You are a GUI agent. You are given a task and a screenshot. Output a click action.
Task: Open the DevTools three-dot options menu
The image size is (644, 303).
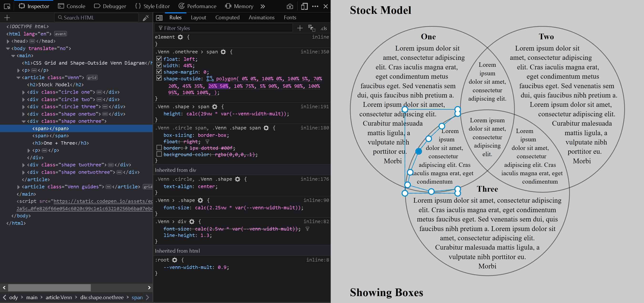pyautogui.click(x=315, y=6)
